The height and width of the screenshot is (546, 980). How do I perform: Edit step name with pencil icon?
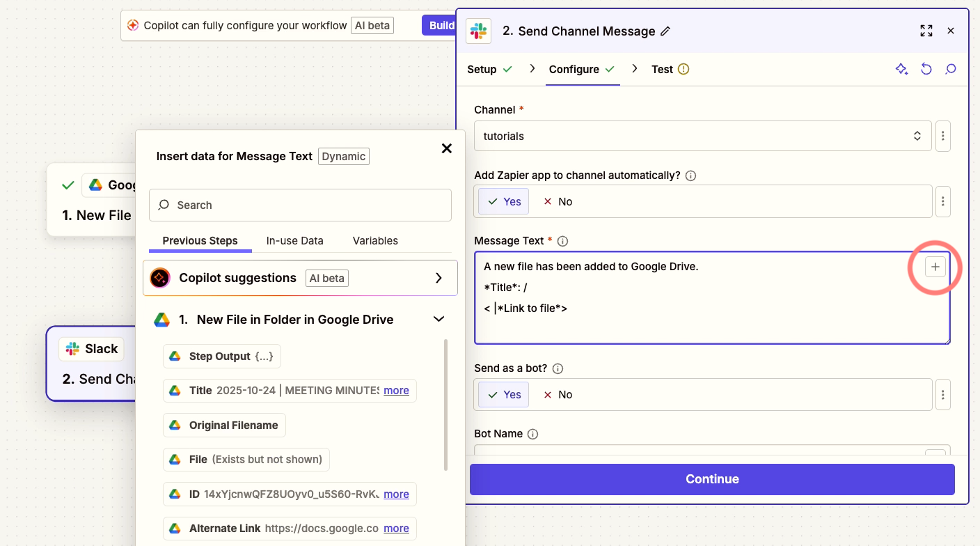(x=665, y=31)
